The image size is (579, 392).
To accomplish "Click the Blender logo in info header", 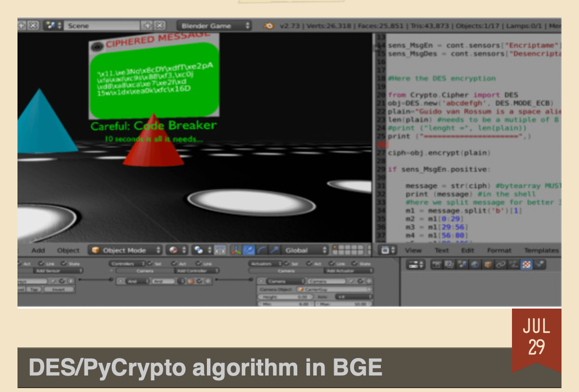I will (x=269, y=26).
